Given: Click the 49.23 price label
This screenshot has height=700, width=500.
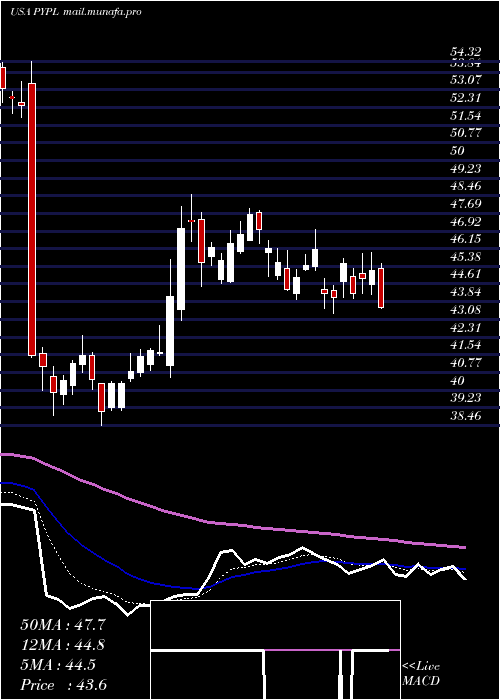Looking at the screenshot, I should click(466, 168).
